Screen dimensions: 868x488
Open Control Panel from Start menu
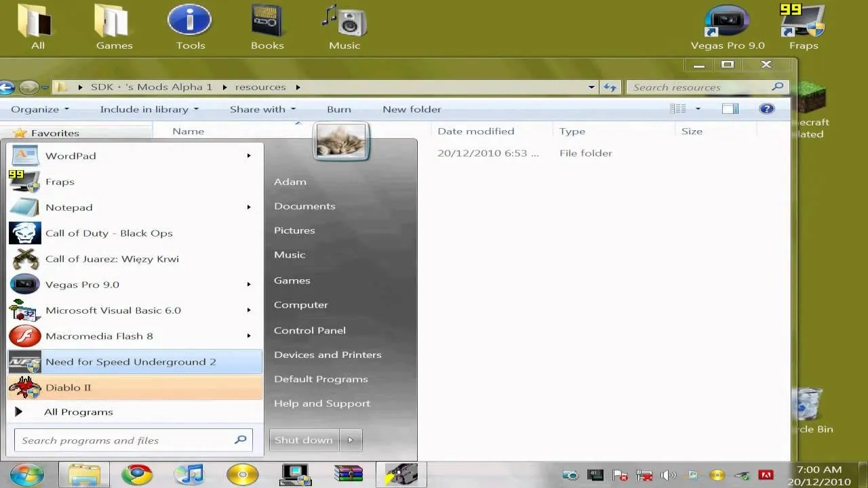(x=310, y=331)
